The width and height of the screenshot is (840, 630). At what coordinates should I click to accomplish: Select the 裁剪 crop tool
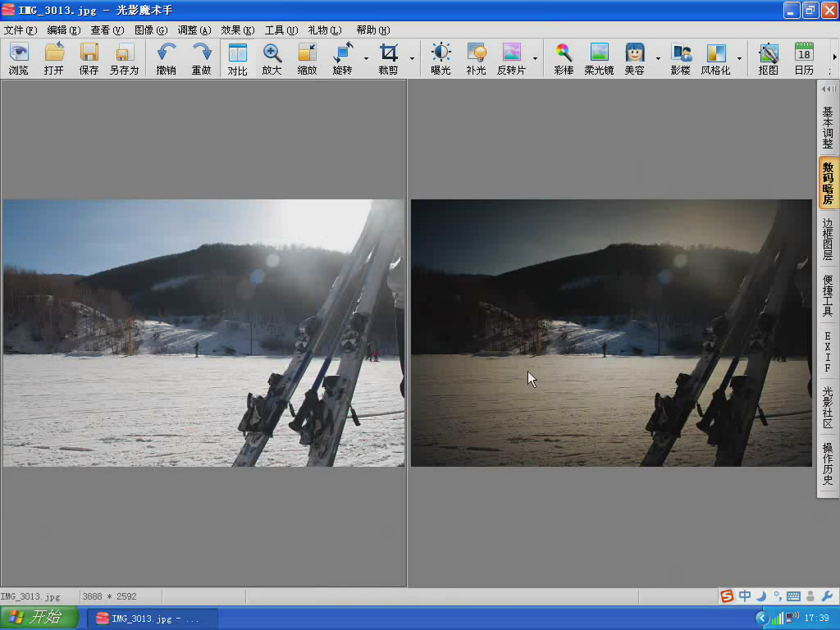(388, 58)
